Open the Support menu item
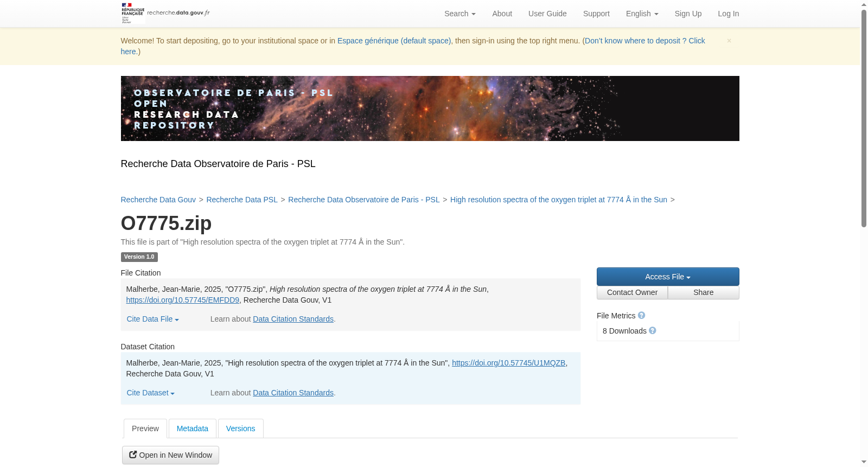Viewport: 868px width, 467px height. pos(596,14)
